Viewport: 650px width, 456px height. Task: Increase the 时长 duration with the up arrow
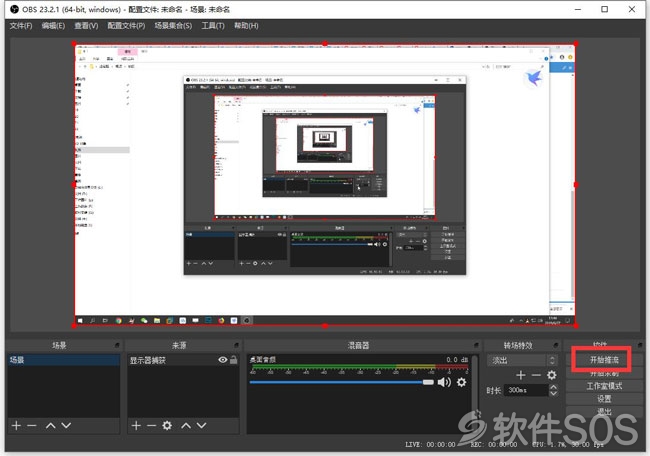coord(553,387)
